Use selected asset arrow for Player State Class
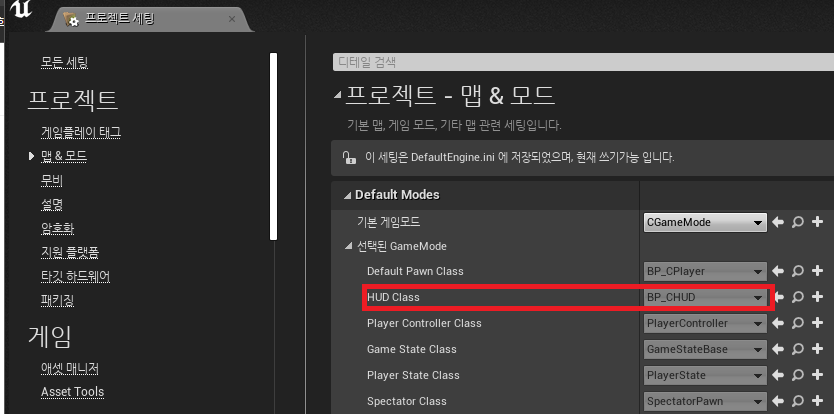834x414 pixels. 778,375
